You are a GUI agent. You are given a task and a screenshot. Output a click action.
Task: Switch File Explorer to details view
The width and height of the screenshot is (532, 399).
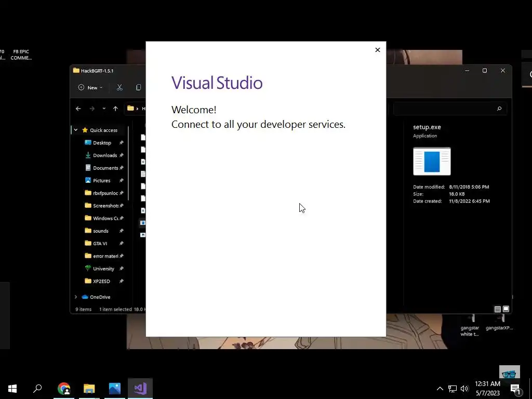click(497, 309)
